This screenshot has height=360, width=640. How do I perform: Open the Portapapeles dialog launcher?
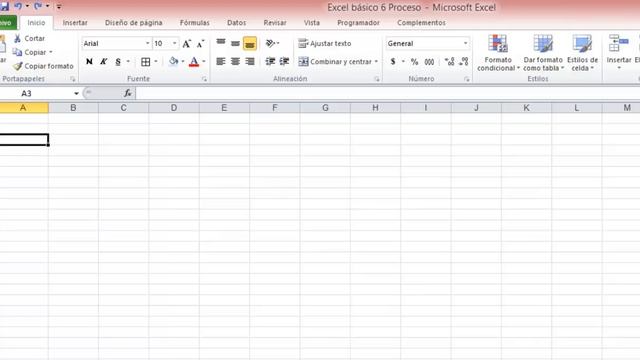click(x=73, y=79)
